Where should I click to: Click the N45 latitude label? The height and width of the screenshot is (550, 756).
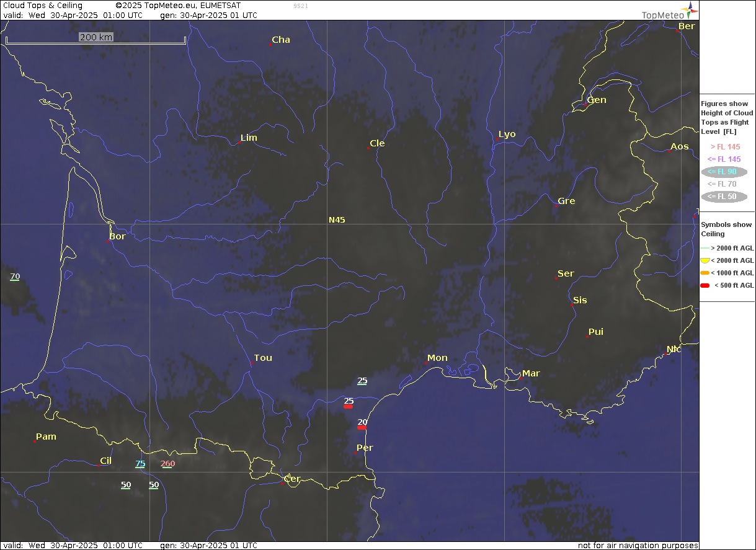[337, 220]
